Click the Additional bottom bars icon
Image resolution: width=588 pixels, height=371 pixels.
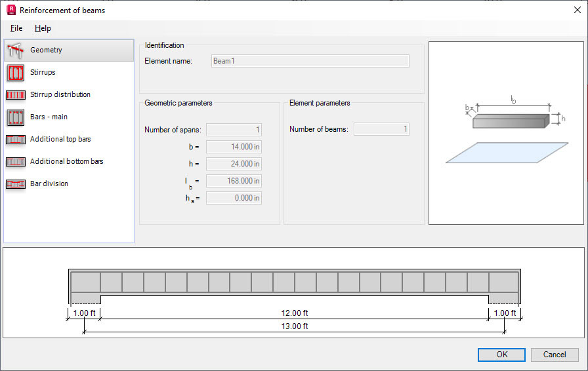coord(16,162)
